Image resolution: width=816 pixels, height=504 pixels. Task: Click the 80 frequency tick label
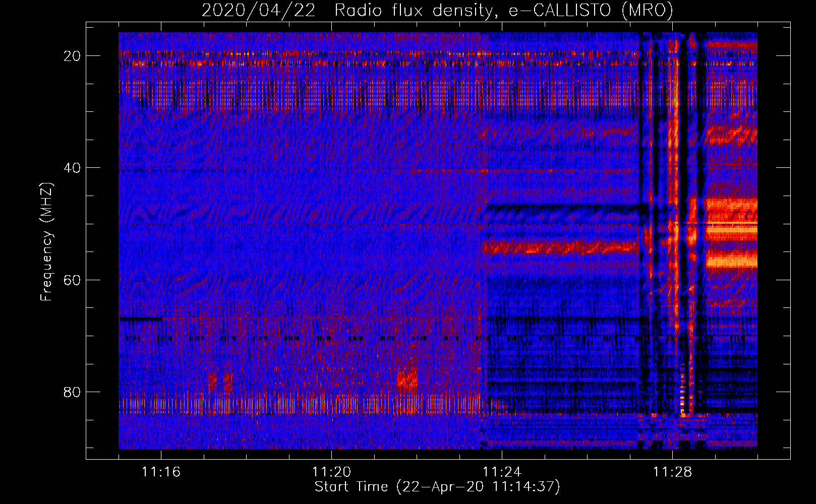click(x=72, y=392)
